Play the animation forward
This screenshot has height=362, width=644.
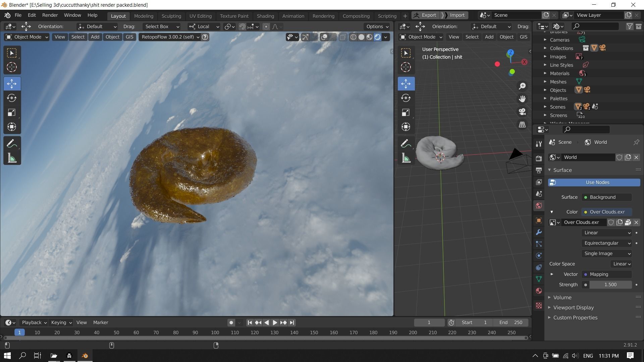(x=275, y=322)
